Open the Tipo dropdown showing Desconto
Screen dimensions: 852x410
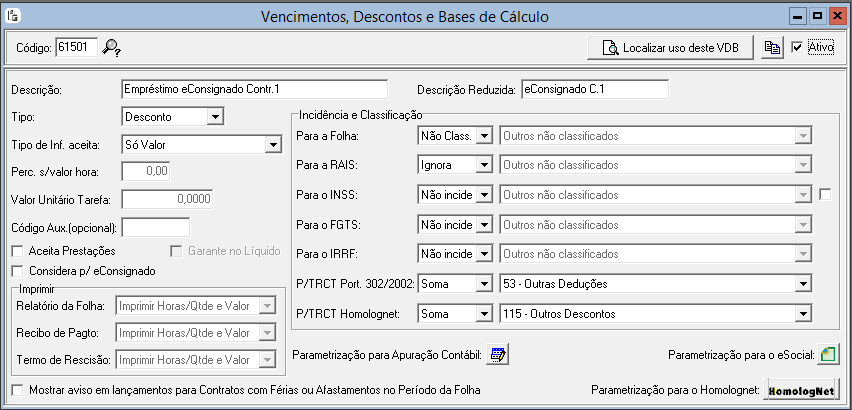coord(215,116)
